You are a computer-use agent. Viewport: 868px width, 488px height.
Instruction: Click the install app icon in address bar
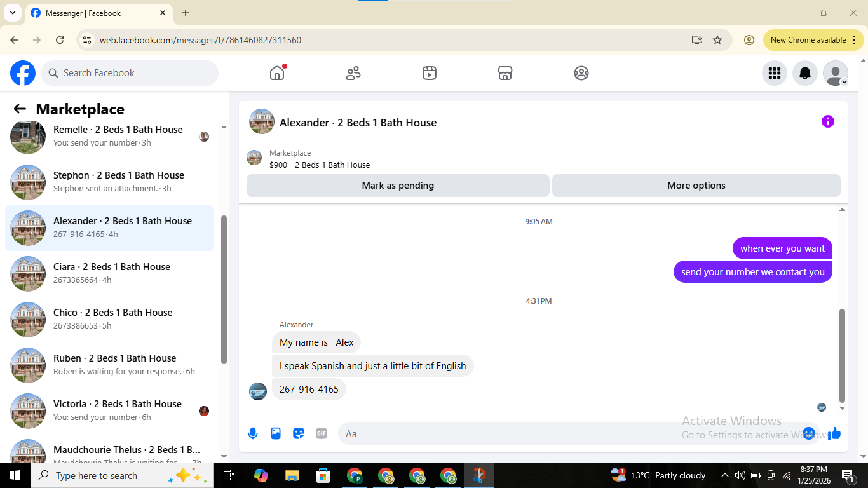697,40
